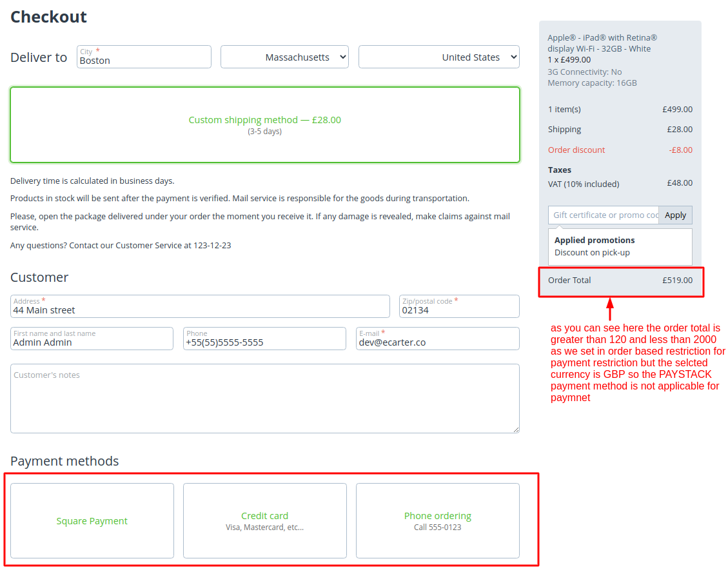
Task: Click the Order discount line
Action: [576, 150]
